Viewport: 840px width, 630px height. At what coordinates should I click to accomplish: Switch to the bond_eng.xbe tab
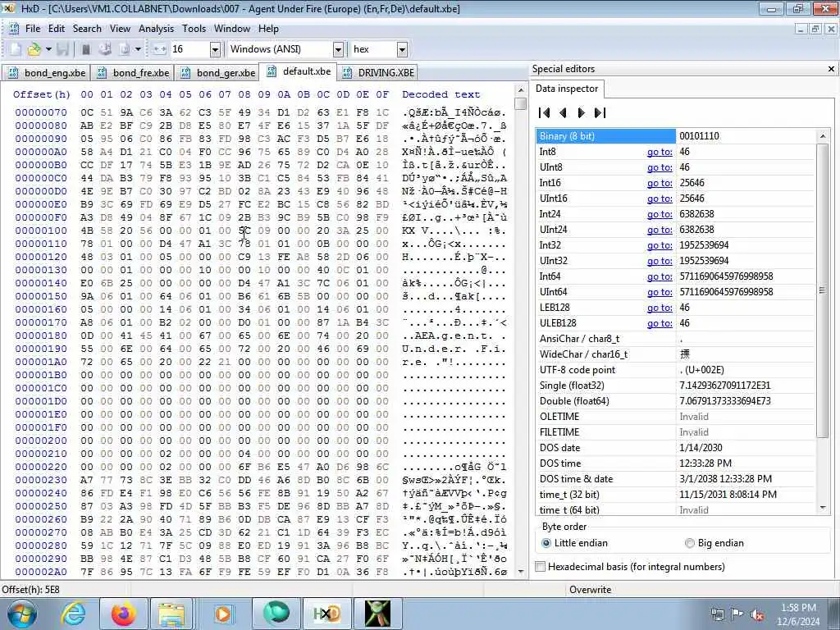coord(46,73)
